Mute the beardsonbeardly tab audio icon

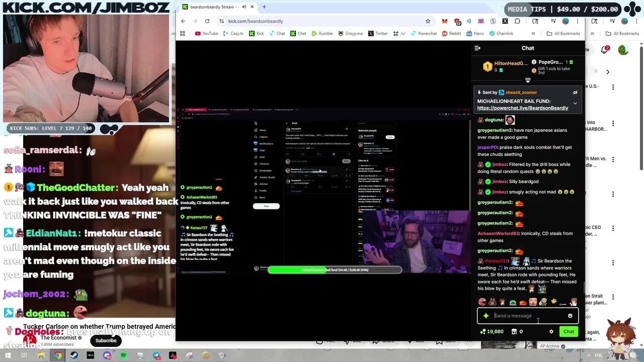244,7
